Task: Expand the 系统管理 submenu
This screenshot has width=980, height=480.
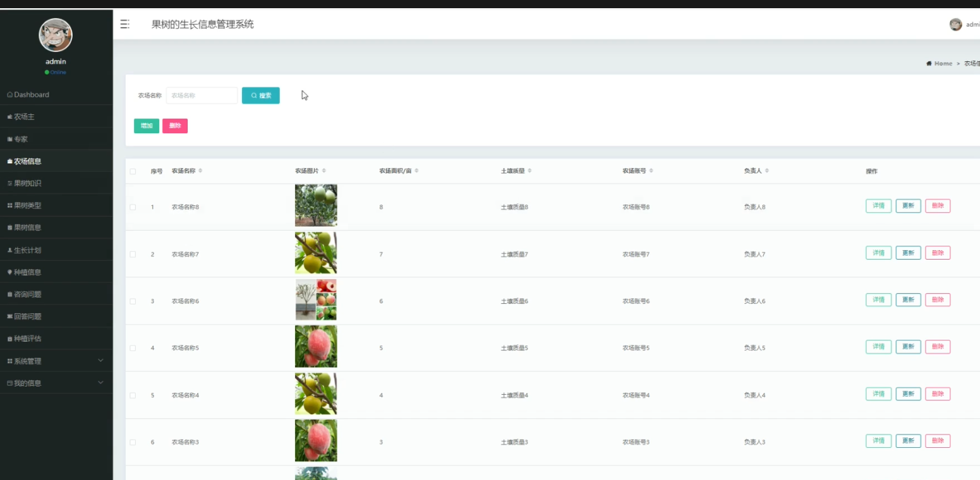Action: pos(56,361)
